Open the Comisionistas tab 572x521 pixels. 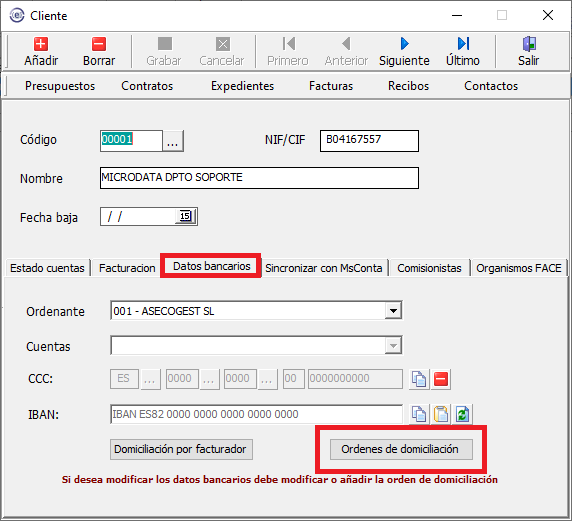point(429,268)
